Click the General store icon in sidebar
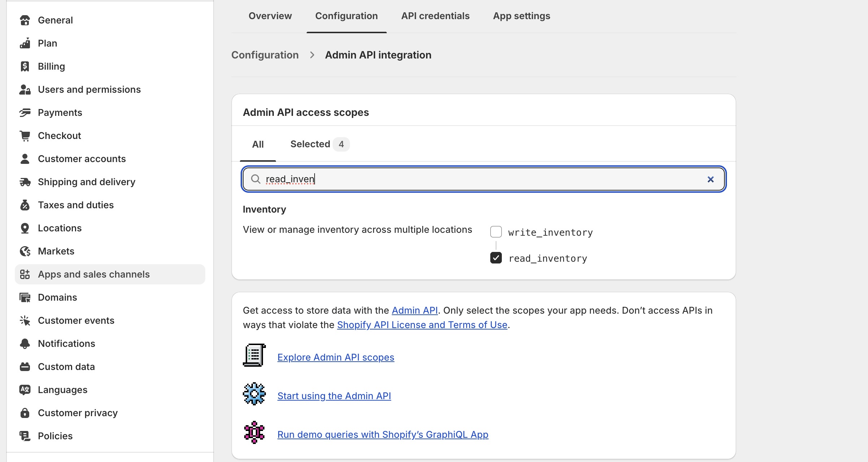 pyautogui.click(x=25, y=20)
